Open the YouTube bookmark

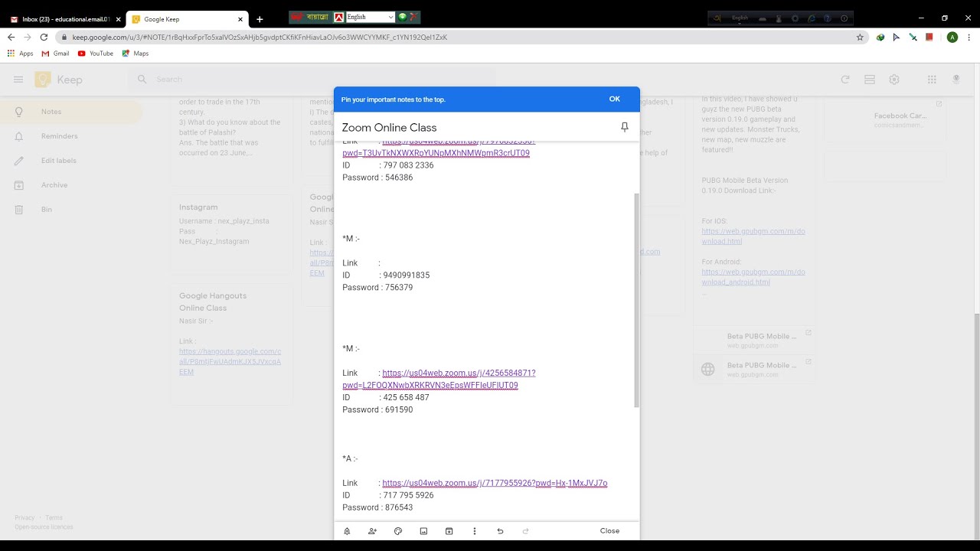point(95,54)
